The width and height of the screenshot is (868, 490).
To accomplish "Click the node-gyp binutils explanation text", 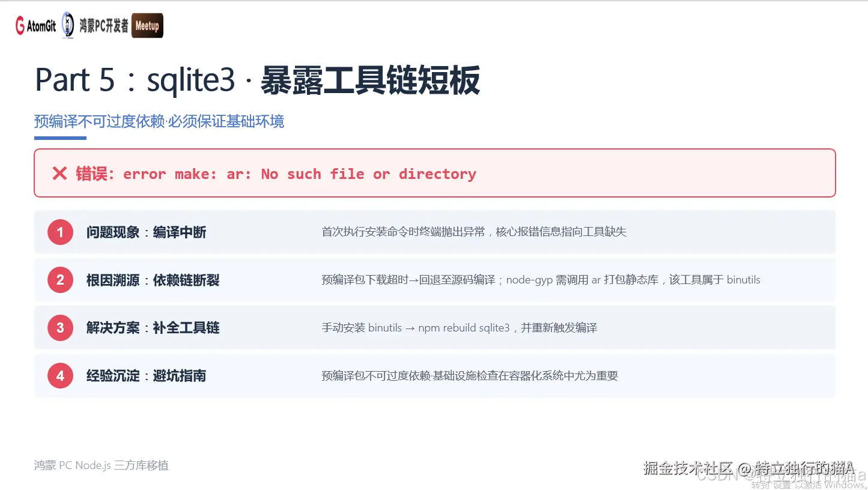I will click(541, 280).
